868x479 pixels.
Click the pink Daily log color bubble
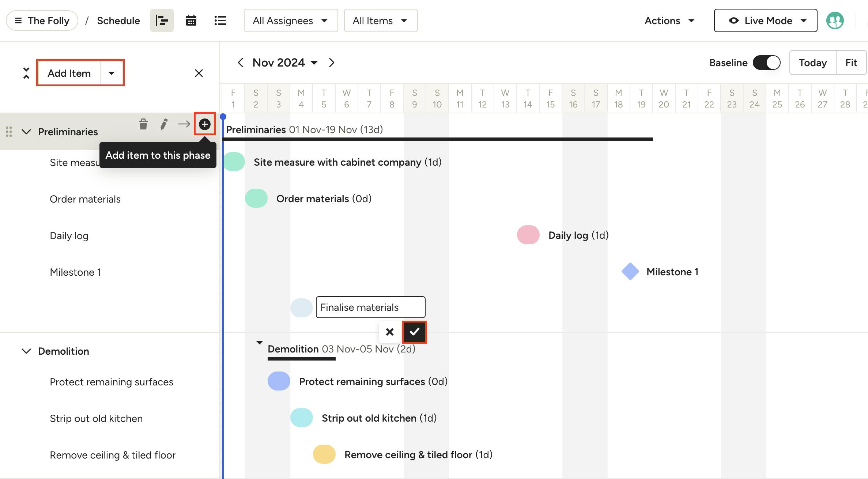pos(528,235)
